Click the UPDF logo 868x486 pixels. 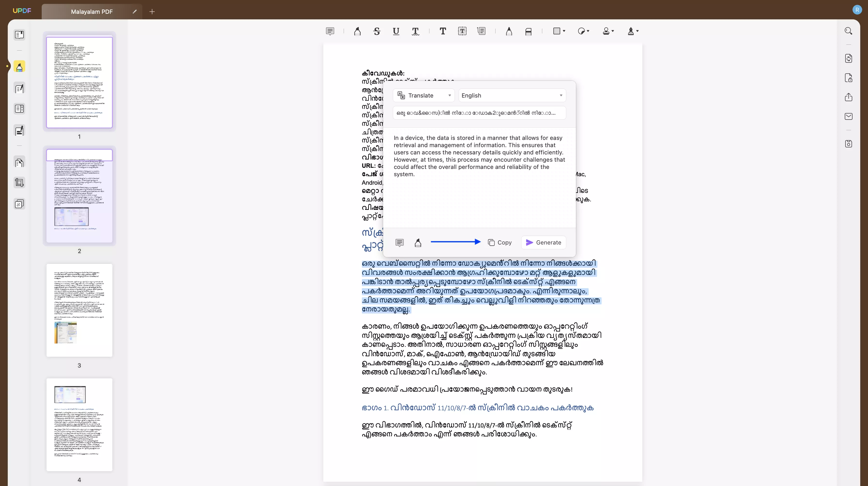click(x=22, y=10)
